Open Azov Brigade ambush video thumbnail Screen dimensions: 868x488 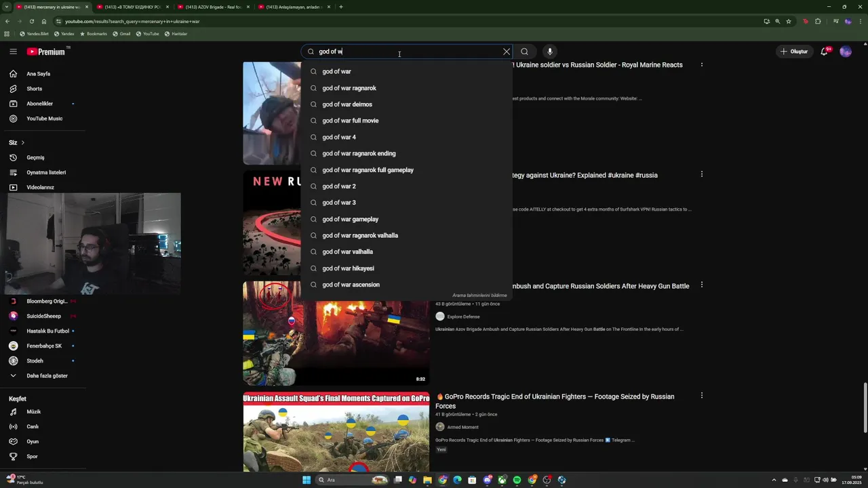336,333
